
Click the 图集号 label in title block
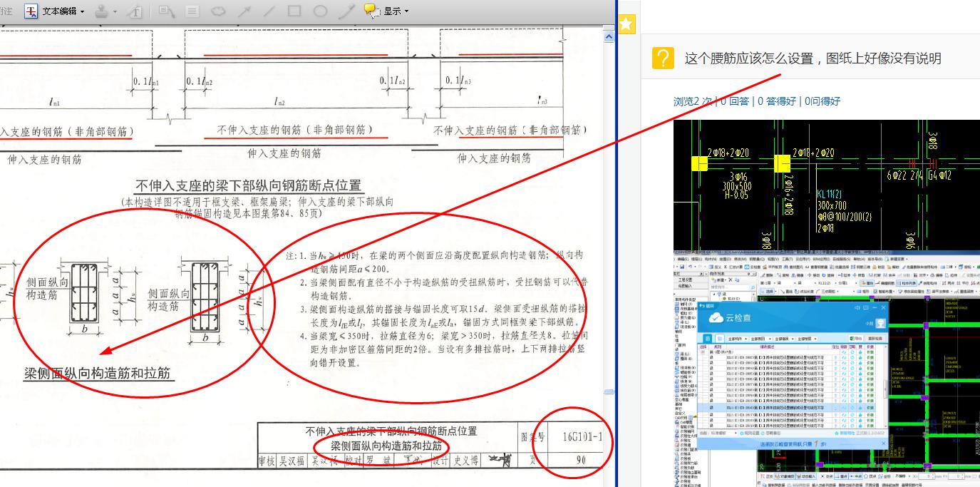coord(532,436)
